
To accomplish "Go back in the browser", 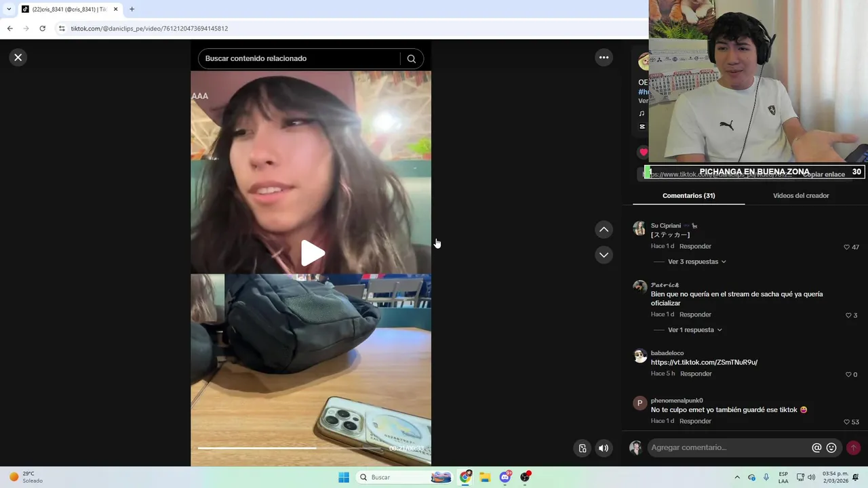I will [x=9, y=28].
